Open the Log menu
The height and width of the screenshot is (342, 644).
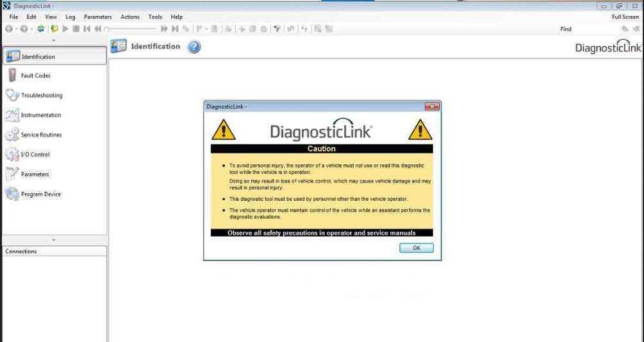pos(70,17)
